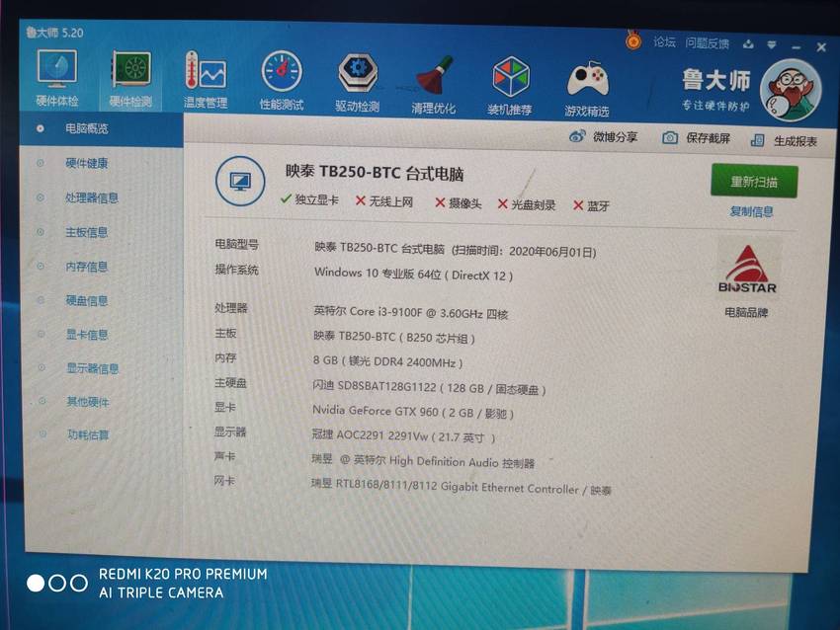
Task: Click the 专注硬件防护 slogan under the 鲁大师 logo
Action: pyautogui.click(x=715, y=105)
